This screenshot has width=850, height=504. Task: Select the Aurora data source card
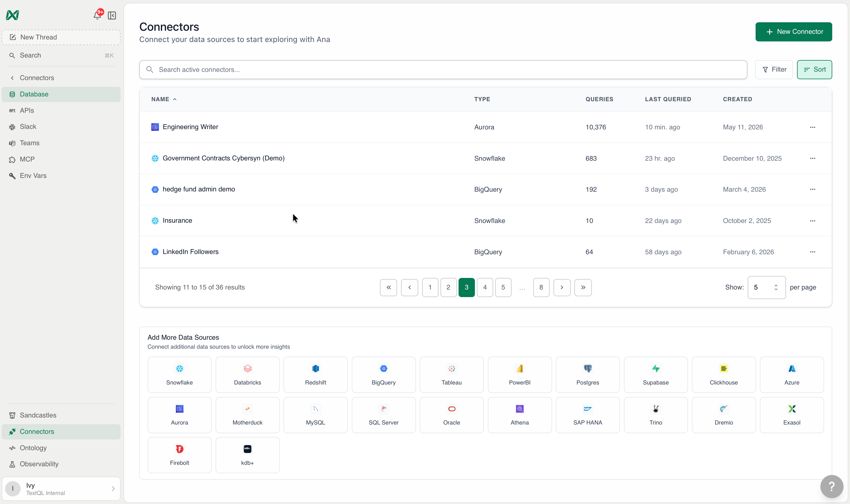pyautogui.click(x=179, y=415)
